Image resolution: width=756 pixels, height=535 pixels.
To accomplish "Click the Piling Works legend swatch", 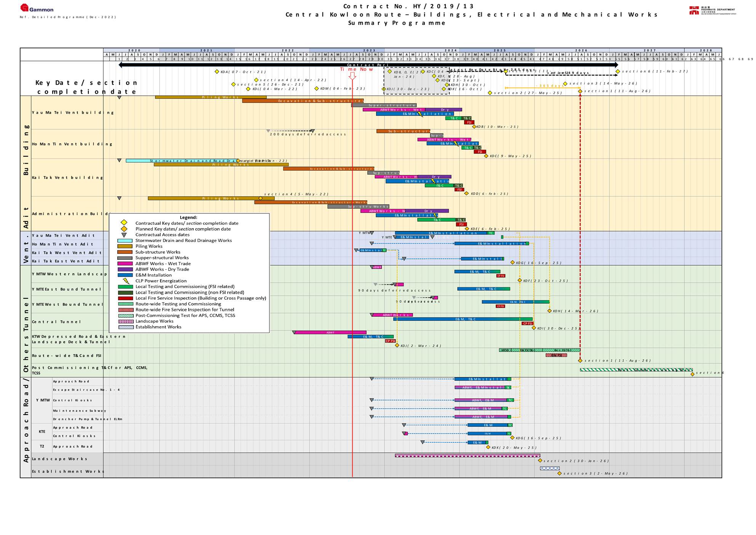I will [125, 246].
